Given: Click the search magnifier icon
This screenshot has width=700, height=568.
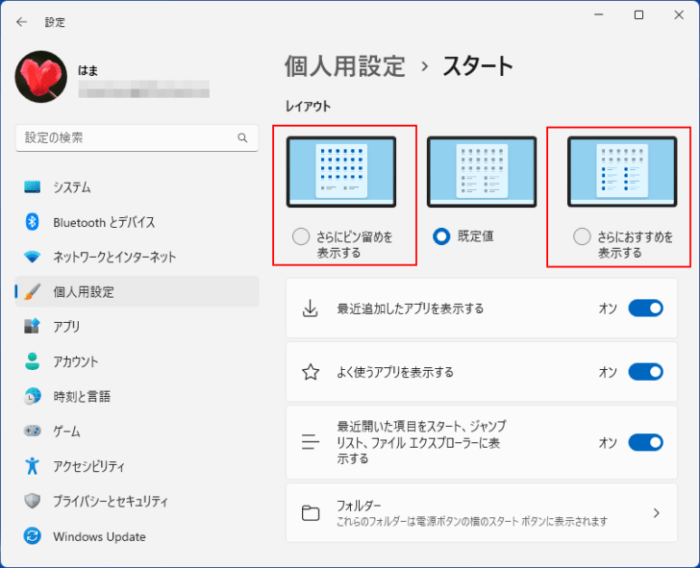Looking at the screenshot, I should coord(242,138).
